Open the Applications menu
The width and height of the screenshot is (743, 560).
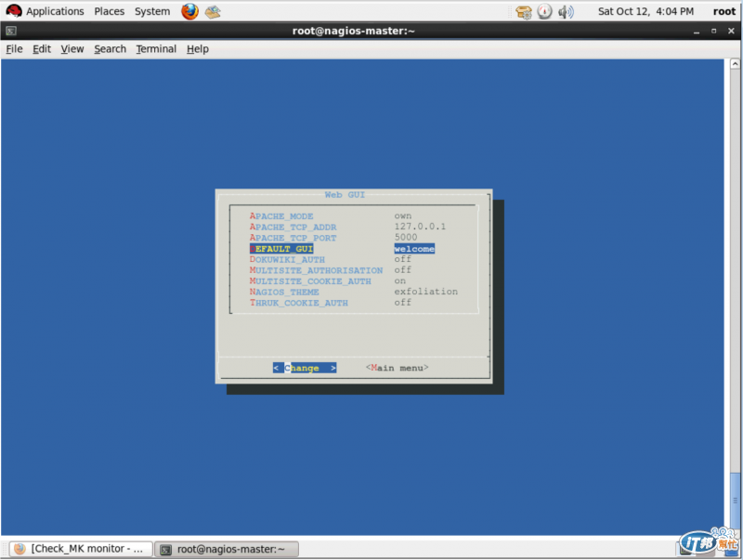[x=55, y=11]
